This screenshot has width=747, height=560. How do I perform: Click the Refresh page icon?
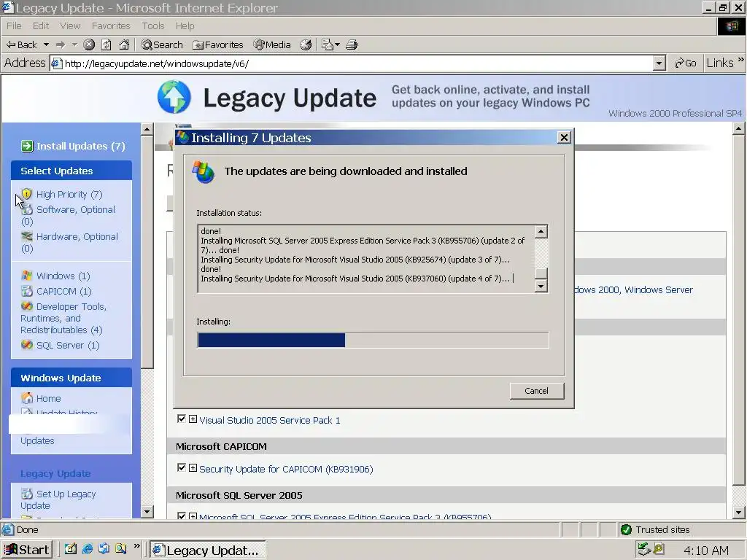(x=107, y=44)
